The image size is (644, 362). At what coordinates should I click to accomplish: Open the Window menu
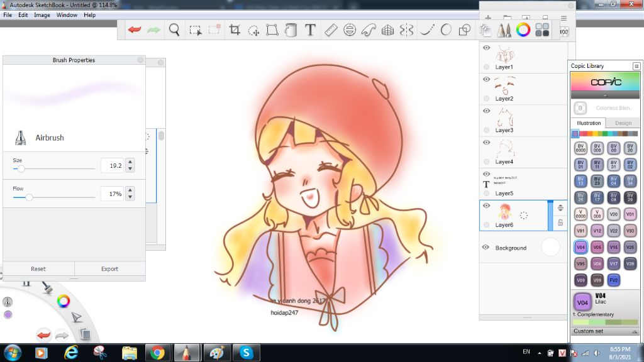(x=67, y=15)
